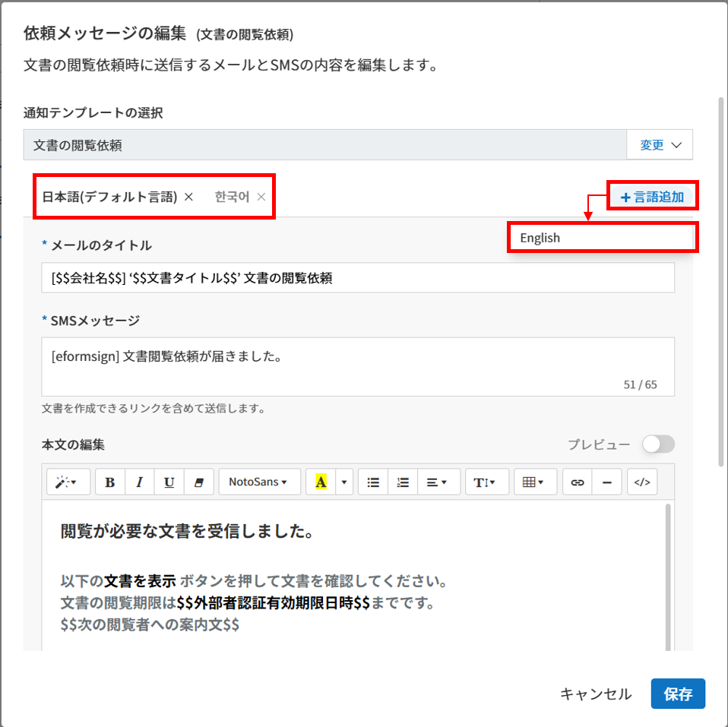728x727 pixels.
Task: Apply italic formatting to body text
Action: (139, 482)
